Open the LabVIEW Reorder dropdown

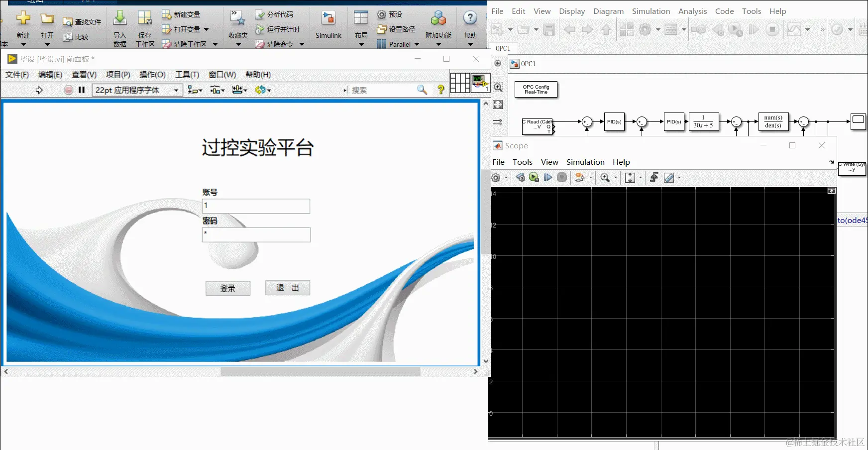tap(263, 90)
